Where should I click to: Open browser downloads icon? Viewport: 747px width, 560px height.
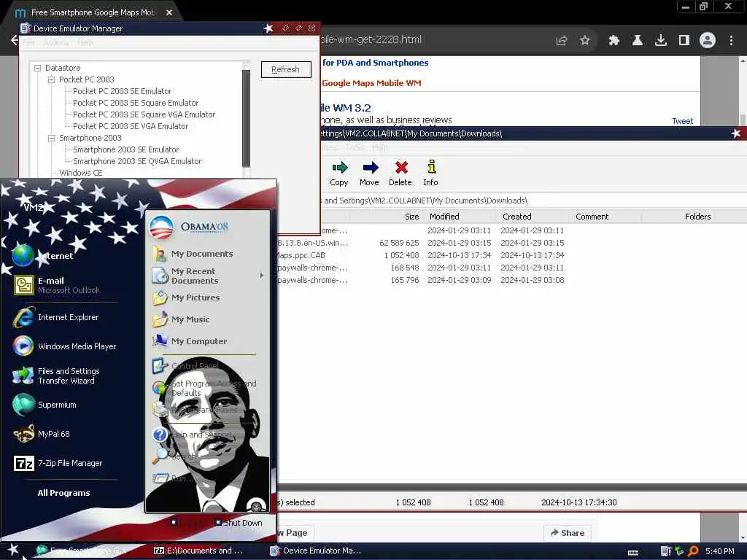(661, 41)
